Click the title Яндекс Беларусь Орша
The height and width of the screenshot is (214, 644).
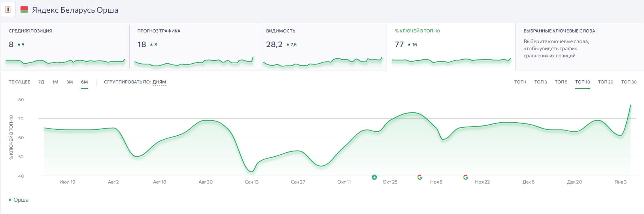click(x=75, y=10)
